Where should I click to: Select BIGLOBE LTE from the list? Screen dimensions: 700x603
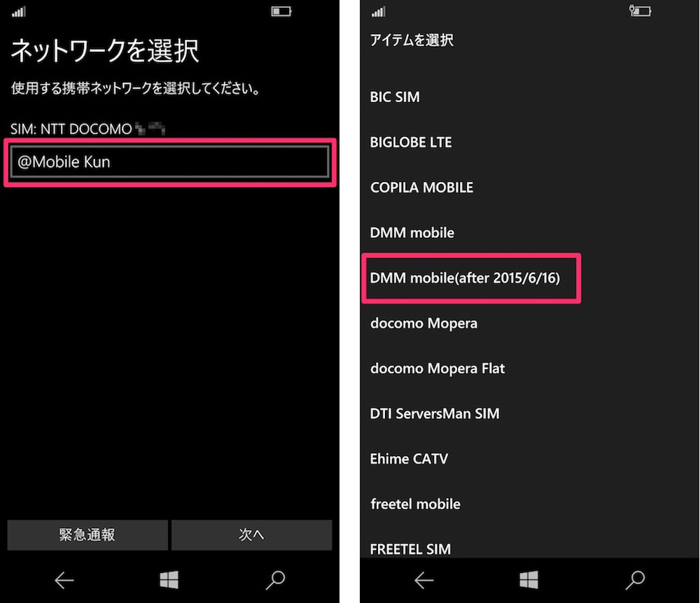(411, 142)
